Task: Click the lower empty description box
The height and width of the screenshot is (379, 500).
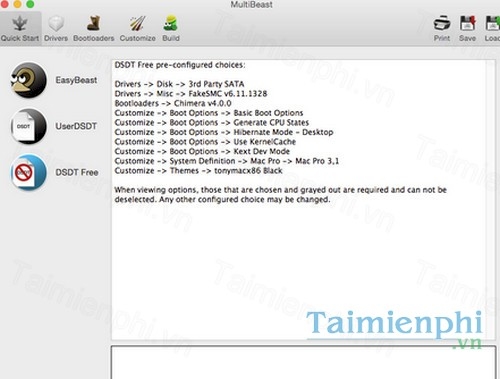Action: click(x=303, y=362)
